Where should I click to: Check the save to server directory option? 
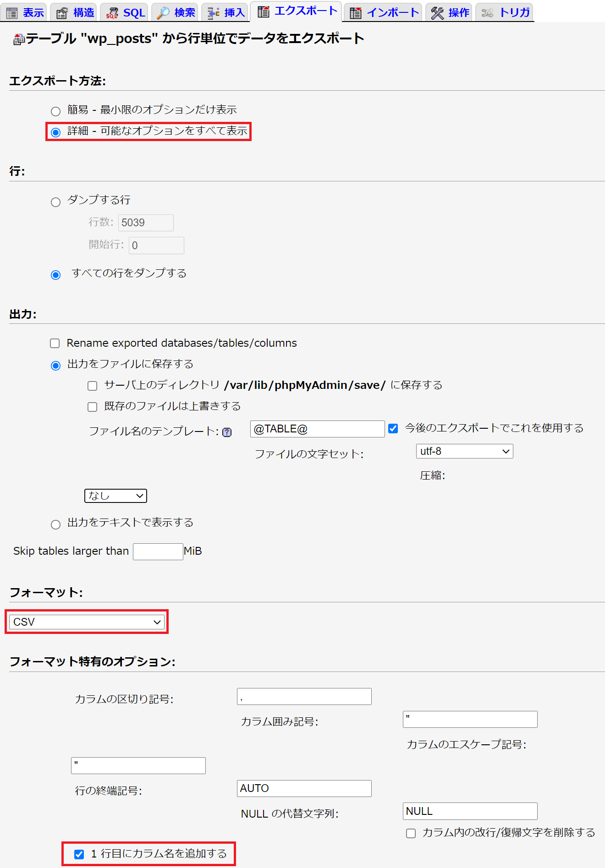click(93, 386)
